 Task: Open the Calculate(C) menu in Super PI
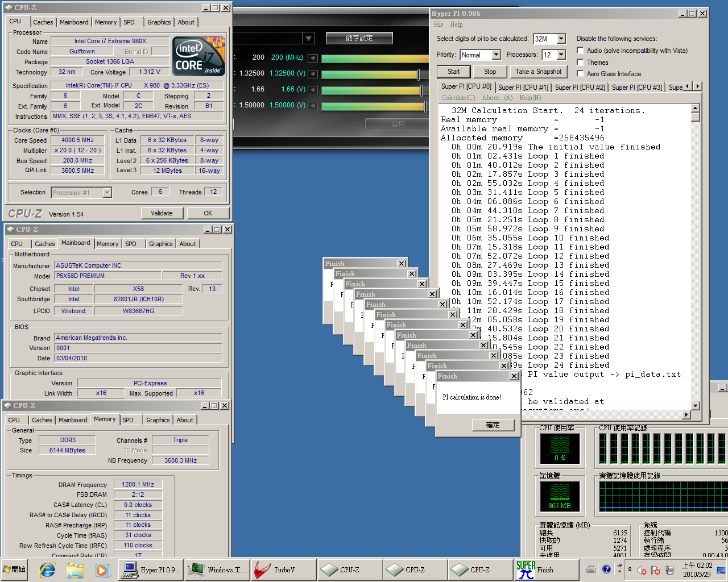click(458, 98)
